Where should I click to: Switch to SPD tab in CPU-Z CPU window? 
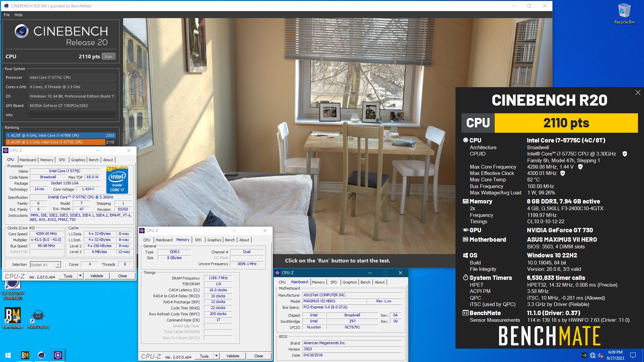click(62, 160)
